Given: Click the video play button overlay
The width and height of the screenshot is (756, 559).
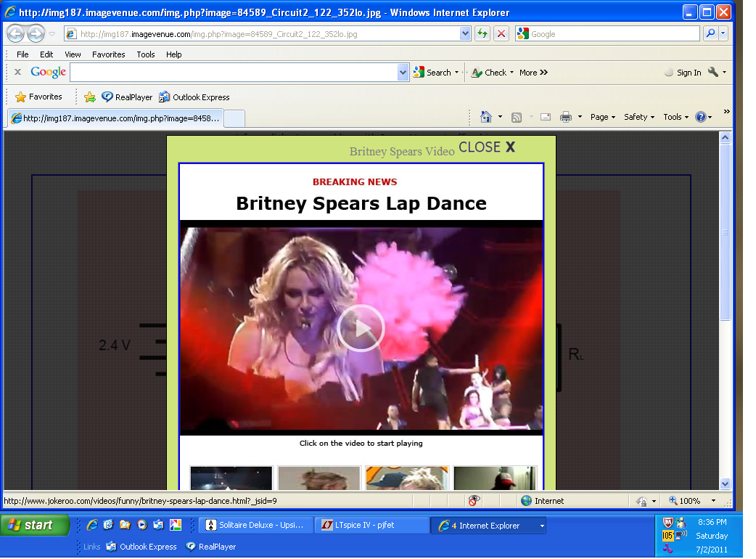Looking at the screenshot, I should point(361,328).
